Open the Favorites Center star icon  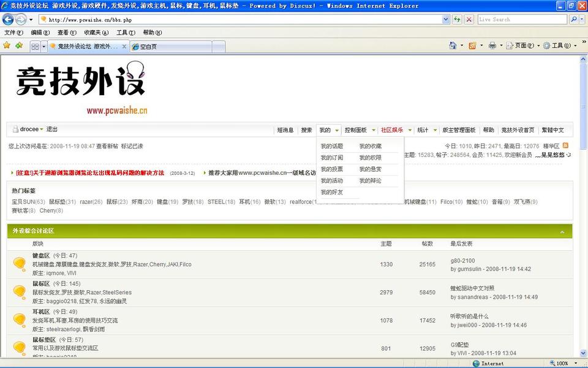click(x=7, y=45)
